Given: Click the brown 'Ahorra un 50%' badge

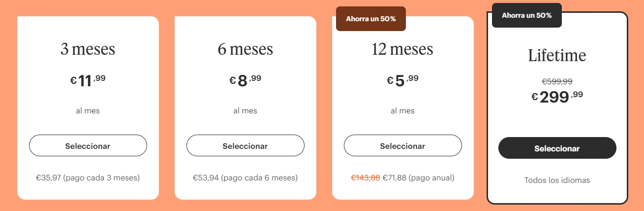Looking at the screenshot, I should coord(370,19).
